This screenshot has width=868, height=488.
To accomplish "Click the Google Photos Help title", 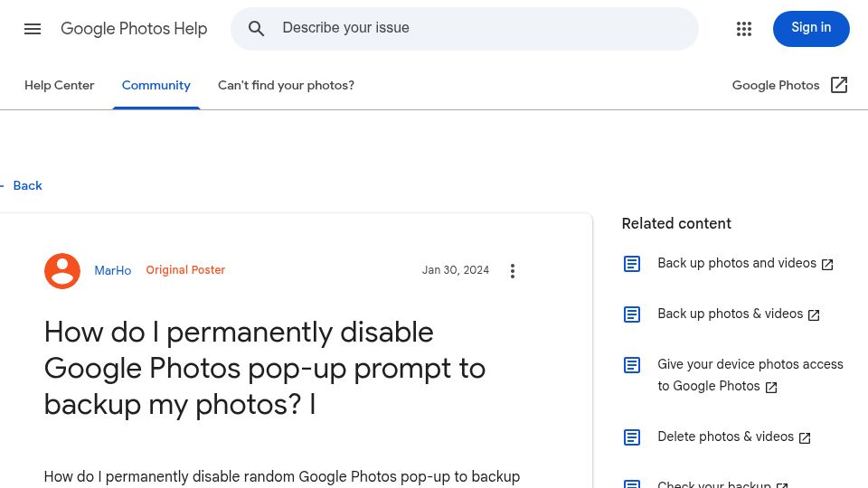I will tap(134, 29).
